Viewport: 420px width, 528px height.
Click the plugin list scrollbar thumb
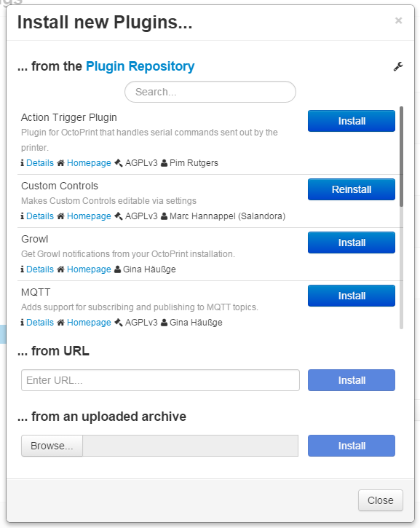(401, 157)
